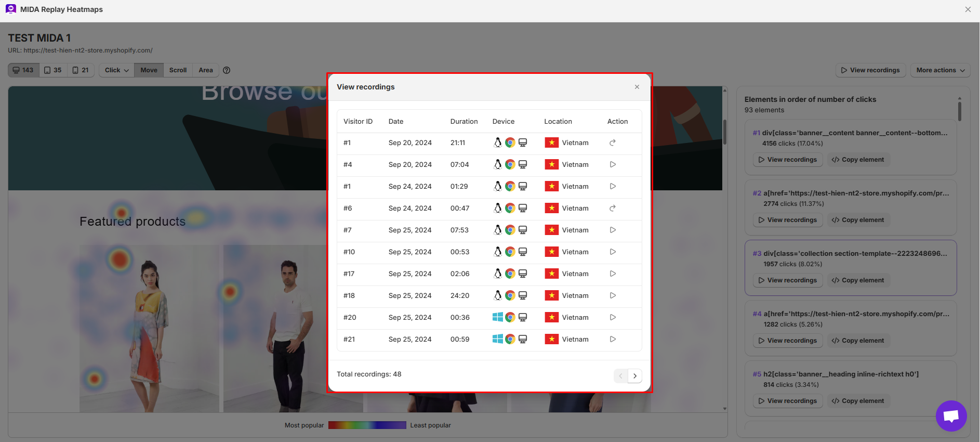Viewport: 980px width, 442px height.
Task: Select desktop device filter showing 143
Action: (x=23, y=70)
